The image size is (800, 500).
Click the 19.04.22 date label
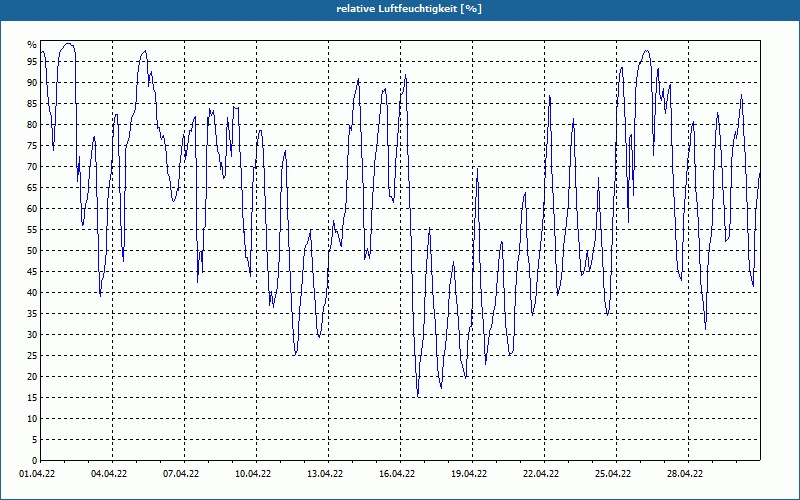click(469, 474)
